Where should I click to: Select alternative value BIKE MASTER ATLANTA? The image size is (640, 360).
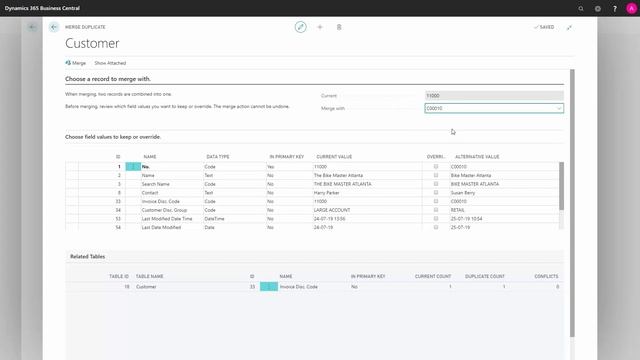point(474,184)
